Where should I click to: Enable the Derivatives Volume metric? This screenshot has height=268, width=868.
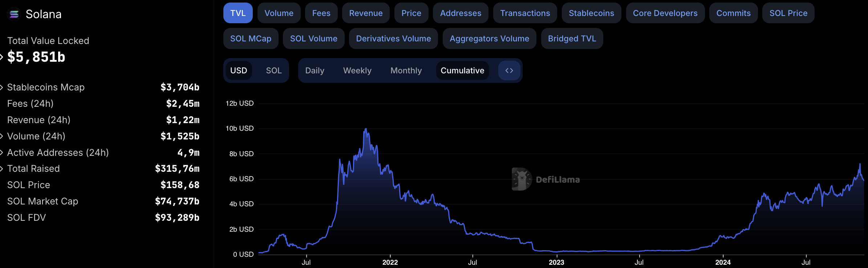point(393,38)
